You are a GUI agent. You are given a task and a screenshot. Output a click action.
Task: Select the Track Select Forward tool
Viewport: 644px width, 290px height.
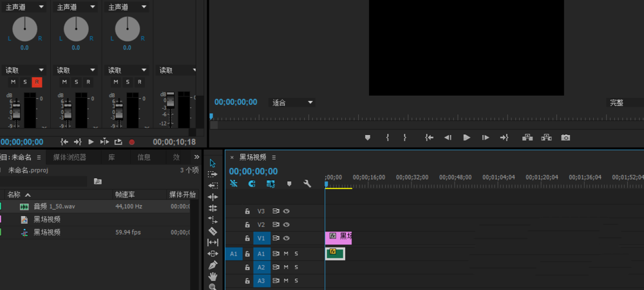[x=213, y=174]
